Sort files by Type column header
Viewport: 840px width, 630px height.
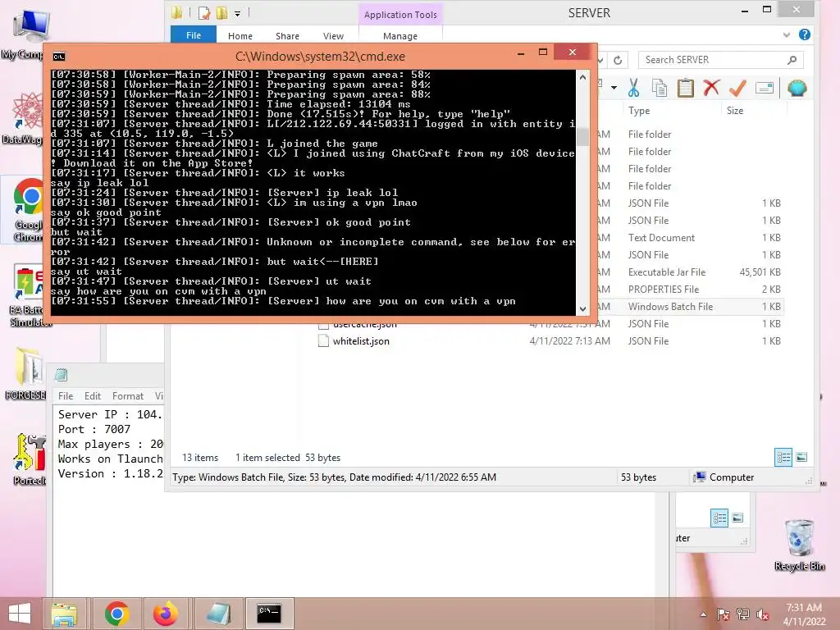pos(638,111)
